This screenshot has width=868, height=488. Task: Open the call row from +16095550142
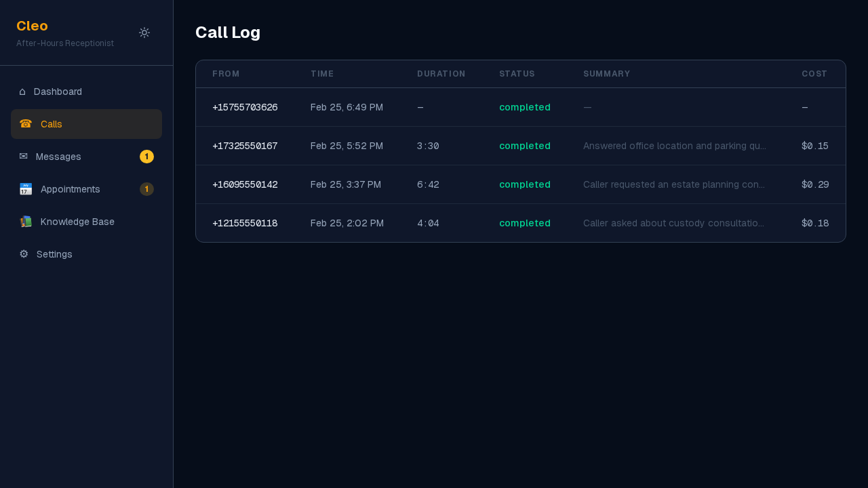(x=245, y=184)
